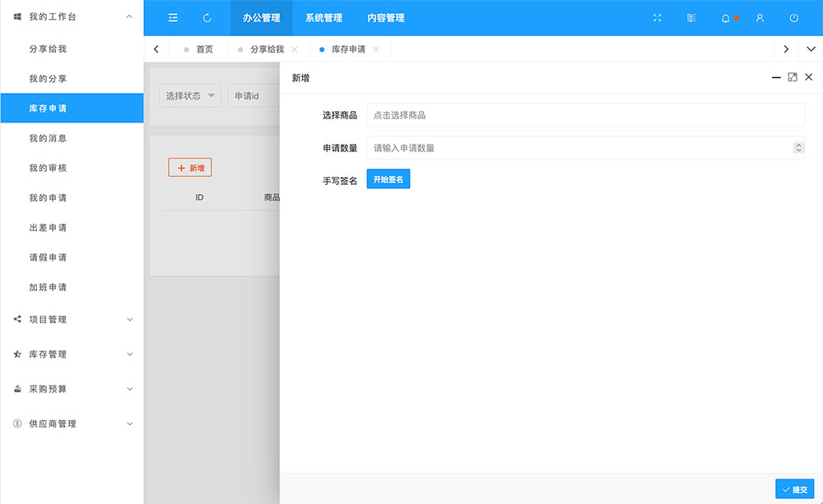This screenshot has width=823, height=504.
Task: Click the power logout icon
Action: [794, 18]
